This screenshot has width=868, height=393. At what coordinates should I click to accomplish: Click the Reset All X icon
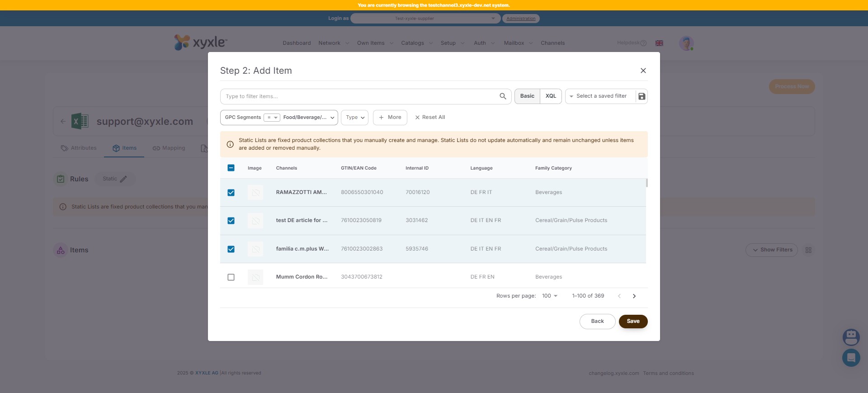(x=417, y=118)
